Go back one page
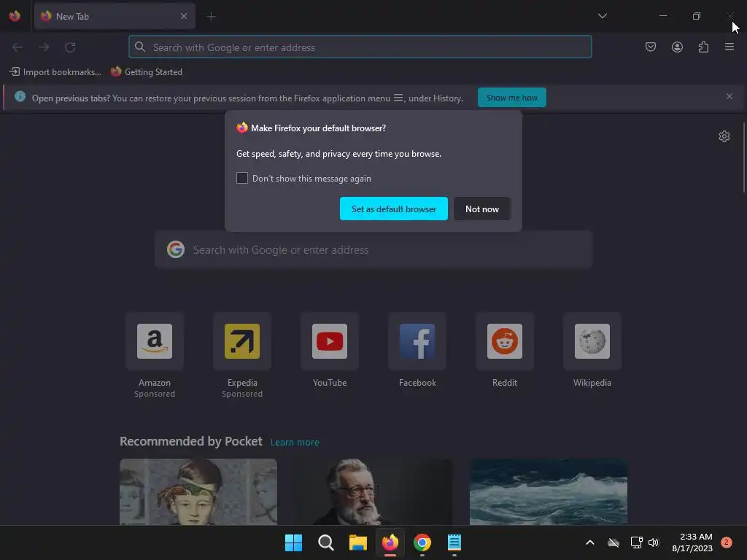The image size is (747, 560). pyautogui.click(x=18, y=47)
